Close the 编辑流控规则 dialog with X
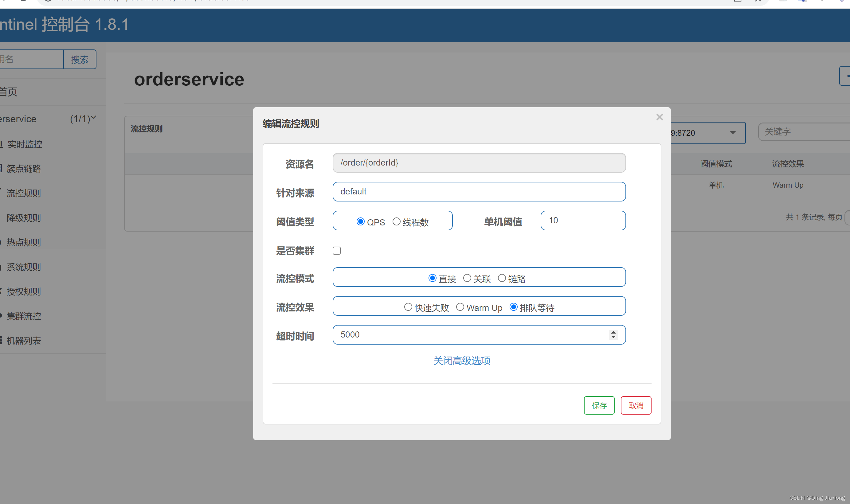Image resolution: width=850 pixels, height=504 pixels. tap(660, 117)
